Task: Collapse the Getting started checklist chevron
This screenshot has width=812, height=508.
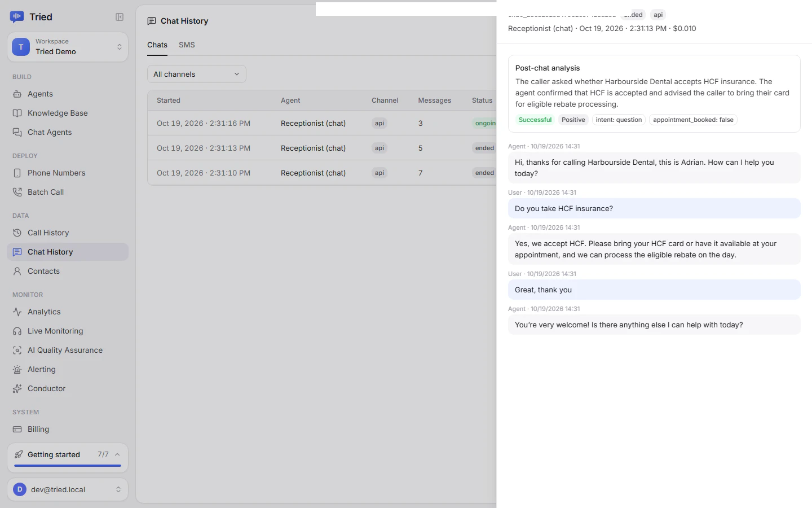Action: click(x=117, y=454)
